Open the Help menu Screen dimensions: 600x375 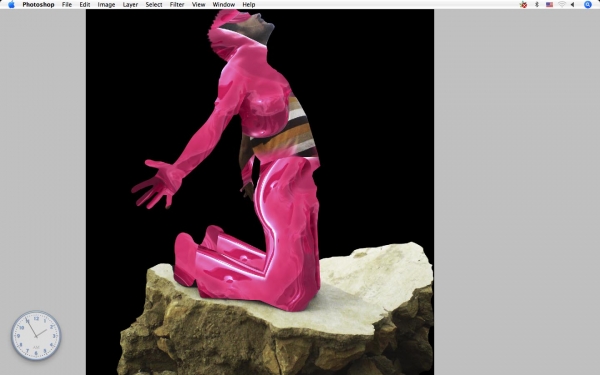tap(249, 5)
